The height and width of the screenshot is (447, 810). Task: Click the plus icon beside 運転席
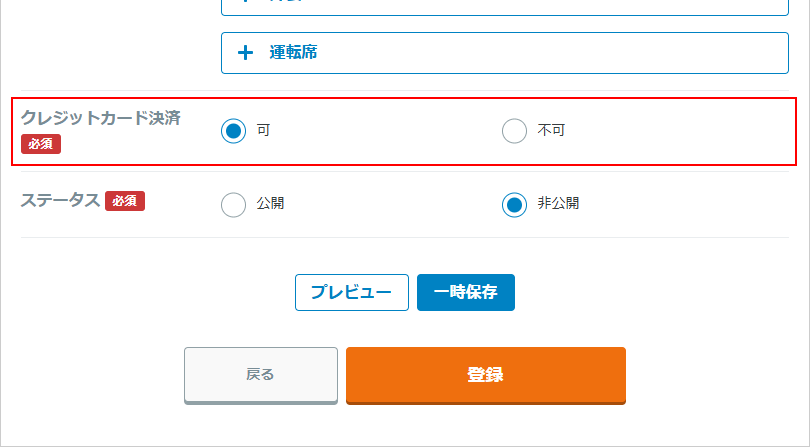[x=246, y=53]
